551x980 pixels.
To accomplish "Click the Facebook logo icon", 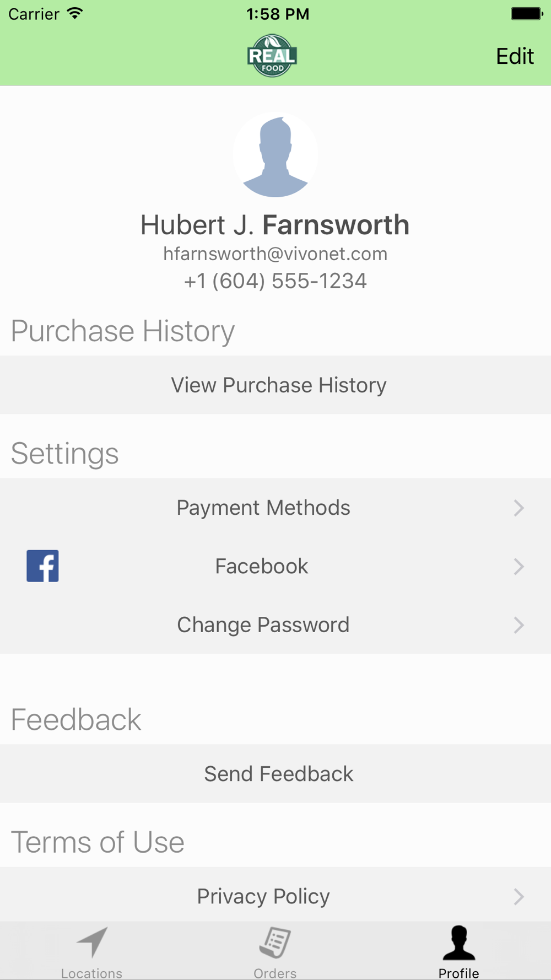I will 42,566.
